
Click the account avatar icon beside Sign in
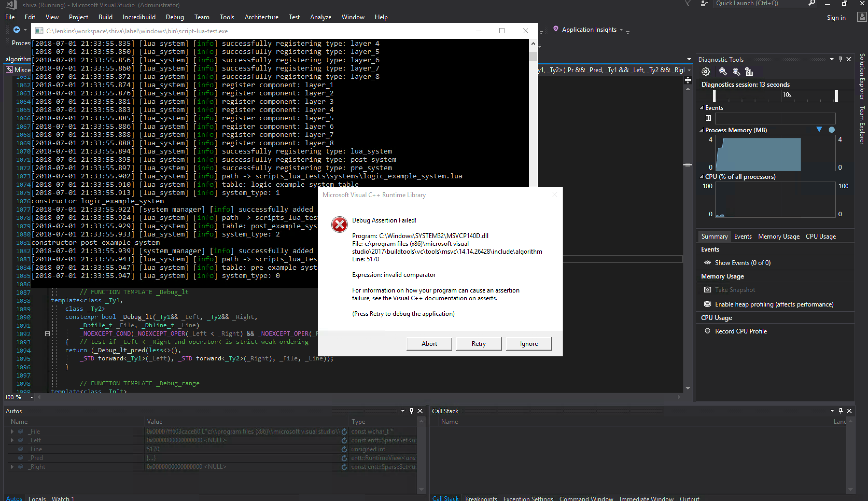pyautogui.click(x=862, y=17)
